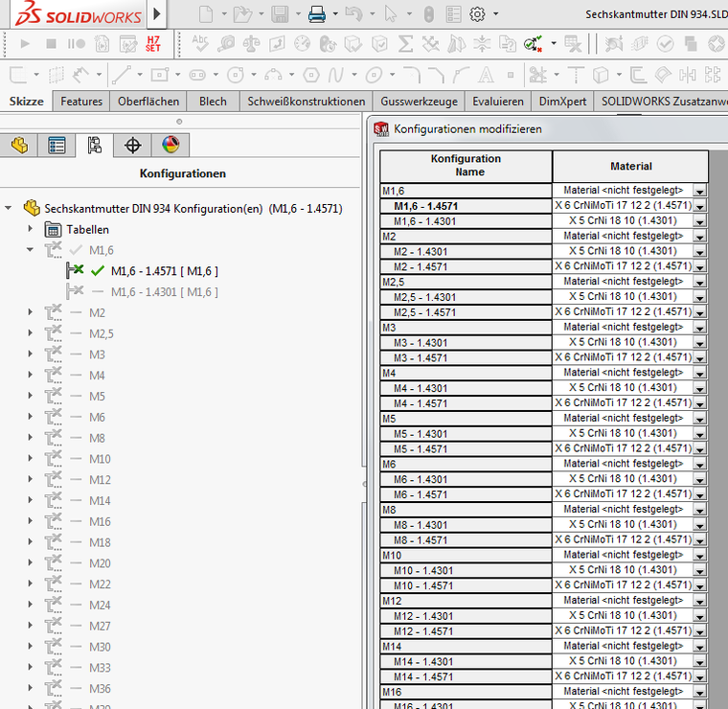Screen dimensions: 728x709
Task: Open dropdown arrow next to Options gear
Action: (496, 14)
